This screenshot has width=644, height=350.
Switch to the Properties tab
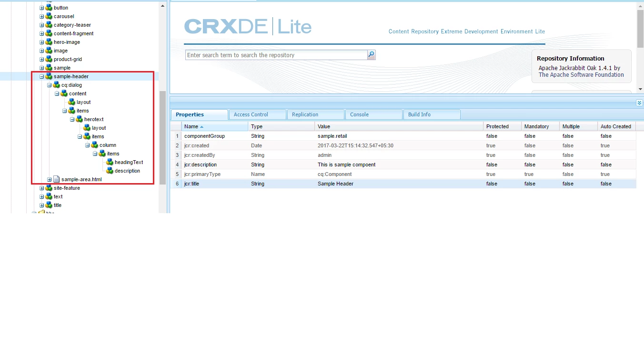[x=200, y=114]
